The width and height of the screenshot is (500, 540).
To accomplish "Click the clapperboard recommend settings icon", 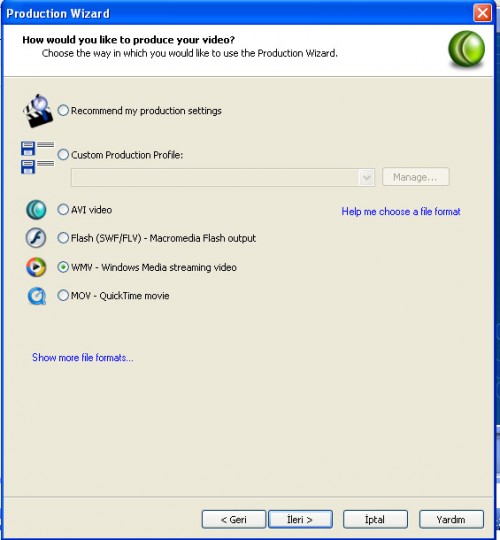I will tap(38, 111).
